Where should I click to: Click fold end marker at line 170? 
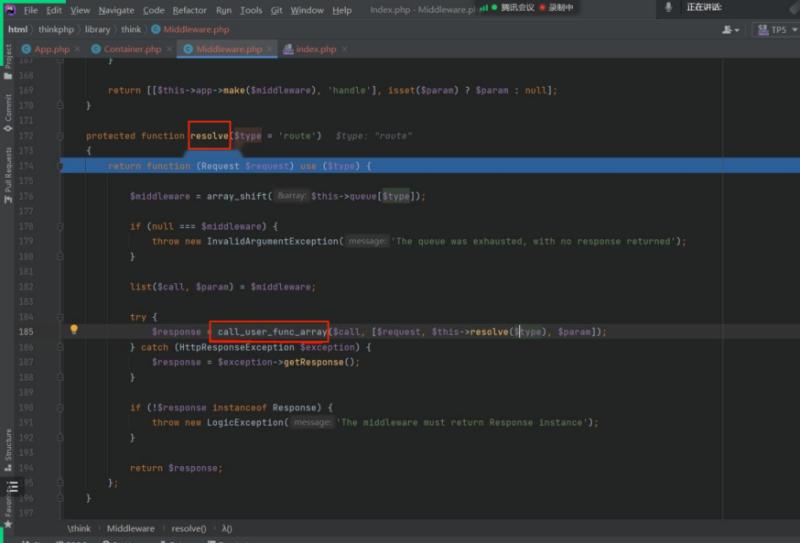click(60, 106)
